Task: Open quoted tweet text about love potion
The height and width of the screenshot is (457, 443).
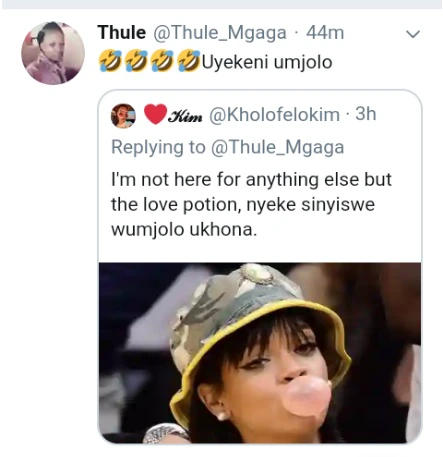Action: click(251, 204)
